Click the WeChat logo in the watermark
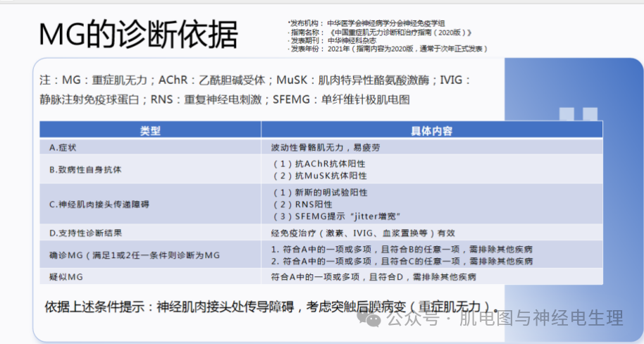This screenshot has width=644, height=344. click(x=371, y=319)
